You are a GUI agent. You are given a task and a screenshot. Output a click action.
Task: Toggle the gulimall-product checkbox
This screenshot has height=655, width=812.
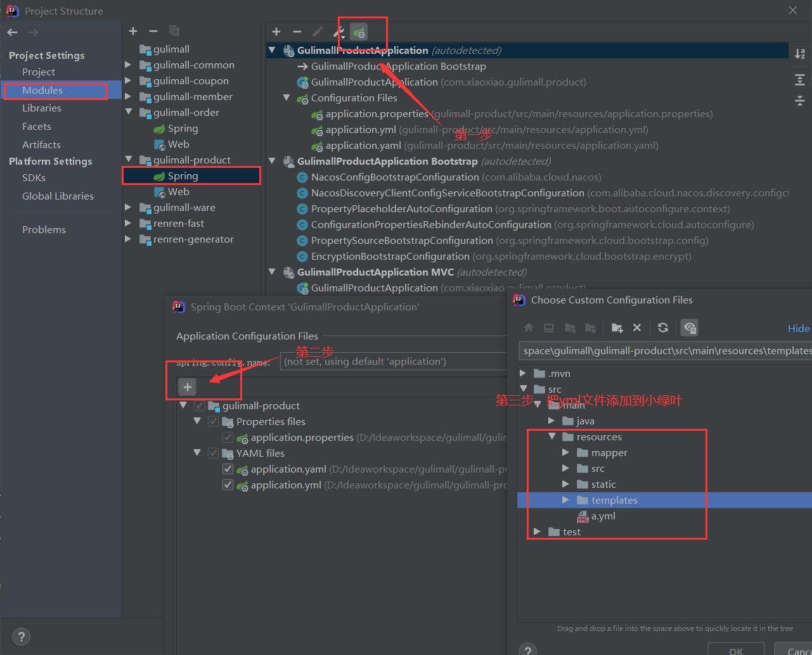[199, 405]
